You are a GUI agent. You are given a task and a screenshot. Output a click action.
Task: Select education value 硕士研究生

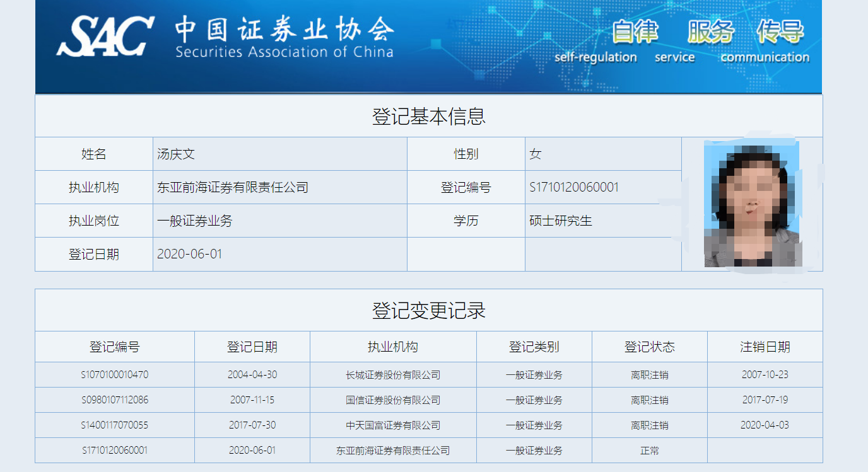[561, 221]
